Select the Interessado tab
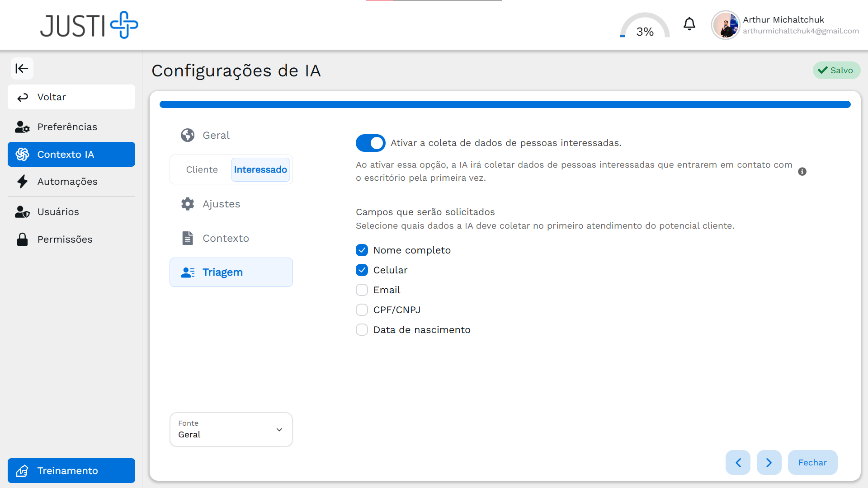The image size is (868, 488). [260, 169]
